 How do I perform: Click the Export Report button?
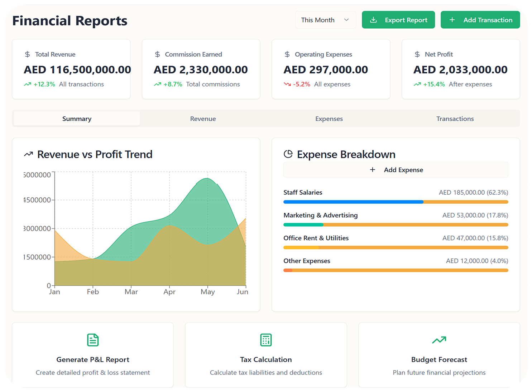tap(398, 20)
